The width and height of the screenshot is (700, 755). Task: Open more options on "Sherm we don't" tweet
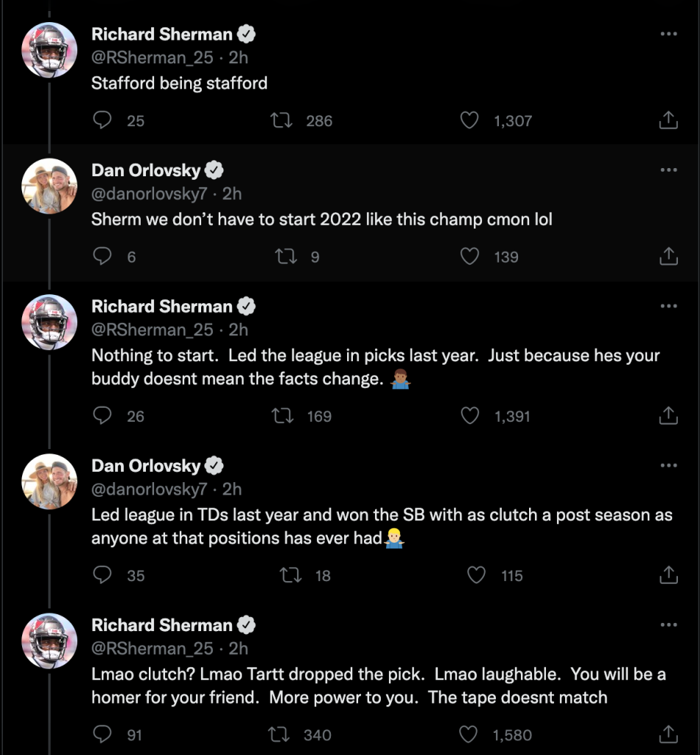[x=669, y=170]
